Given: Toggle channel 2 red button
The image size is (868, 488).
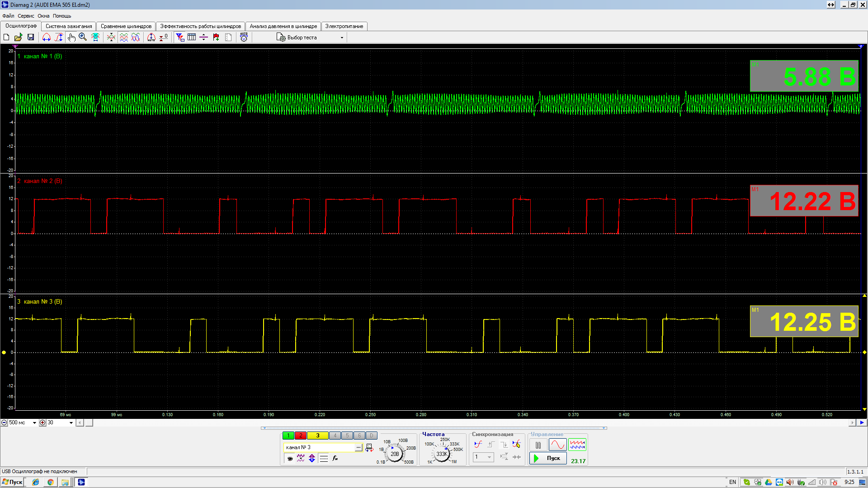Looking at the screenshot, I should click(301, 436).
